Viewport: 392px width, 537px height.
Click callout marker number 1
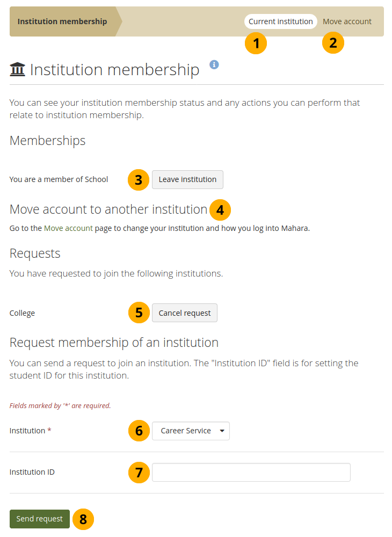[x=256, y=43]
